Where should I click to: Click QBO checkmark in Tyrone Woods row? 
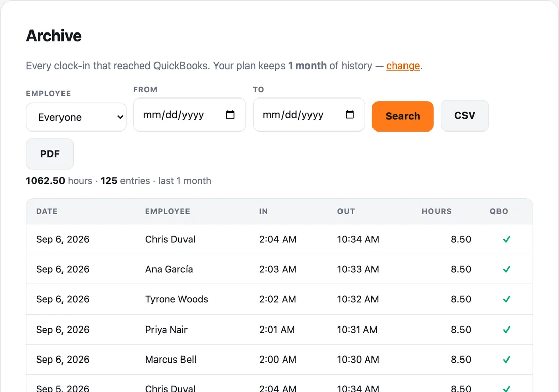coord(506,299)
